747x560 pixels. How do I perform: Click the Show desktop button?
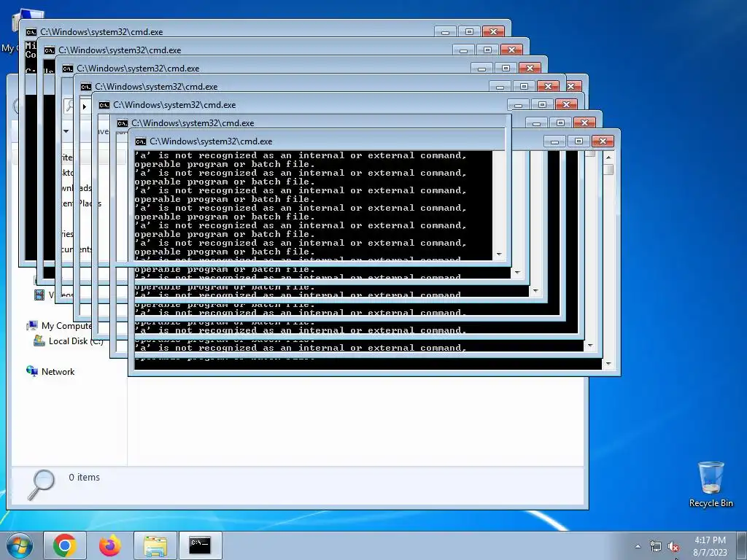(x=742, y=545)
